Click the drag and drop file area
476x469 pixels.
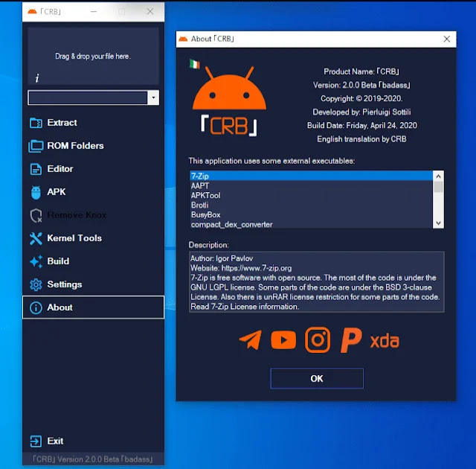93,56
